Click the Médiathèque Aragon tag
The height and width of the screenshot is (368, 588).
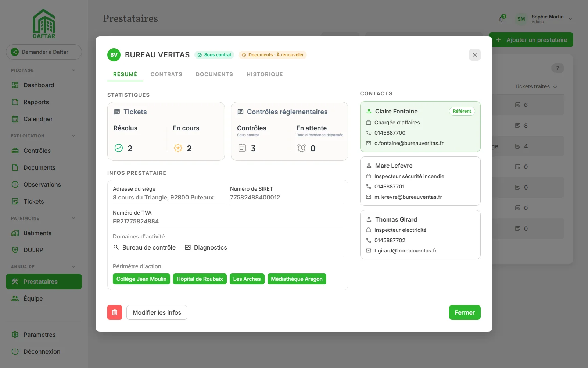pos(297,279)
